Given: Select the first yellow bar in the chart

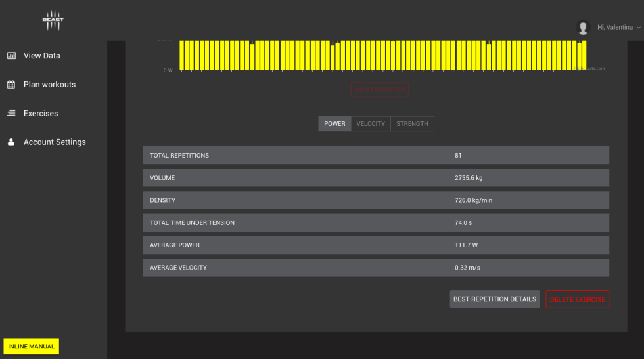Looking at the screenshot, I should (x=182, y=55).
